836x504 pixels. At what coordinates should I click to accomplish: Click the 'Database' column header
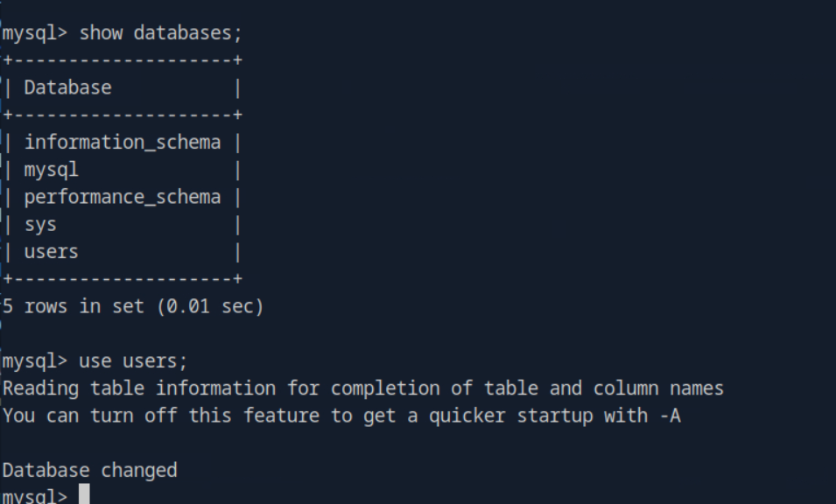(67, 87)
